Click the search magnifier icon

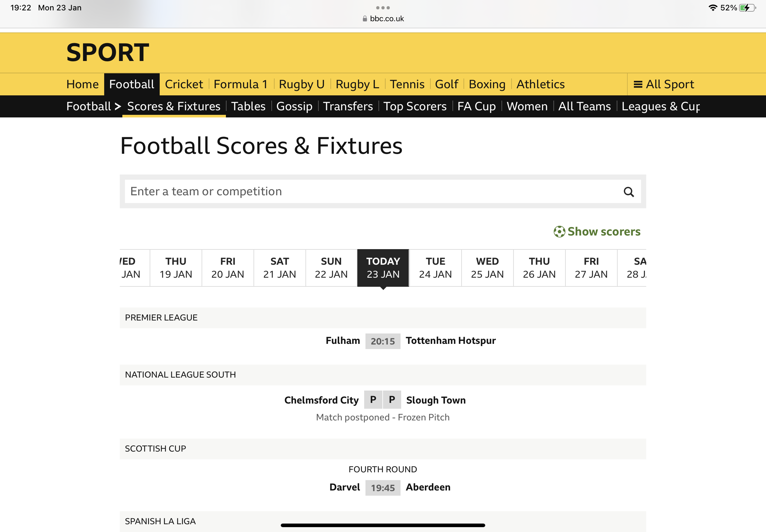[629, 192]
